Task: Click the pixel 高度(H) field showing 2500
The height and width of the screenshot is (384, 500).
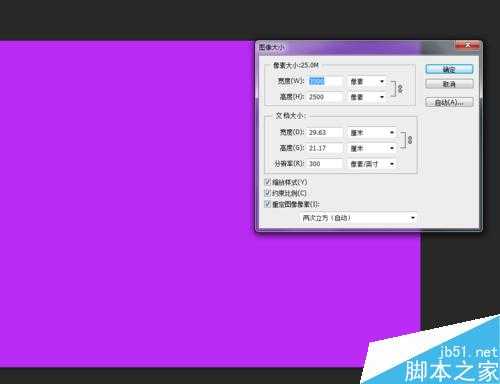Action: point(326,97)
